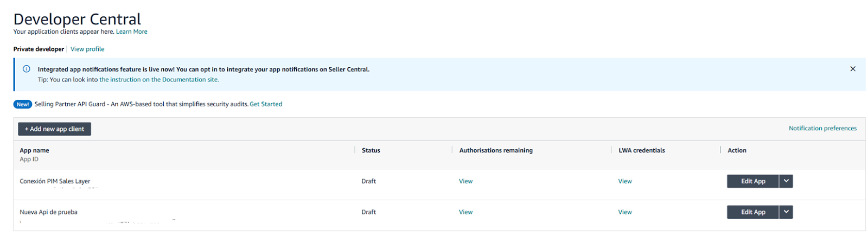Dismiss the integrated app notifications banner
Image resolution: width=868 pixels, height=235 pixels.
pyautogui.click(x=852, y=69)
